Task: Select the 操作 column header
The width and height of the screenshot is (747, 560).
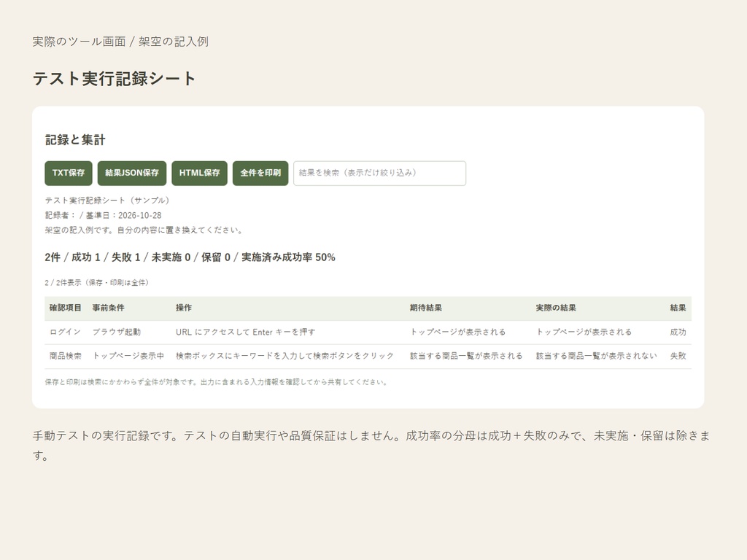Action: tap(183, 308)
